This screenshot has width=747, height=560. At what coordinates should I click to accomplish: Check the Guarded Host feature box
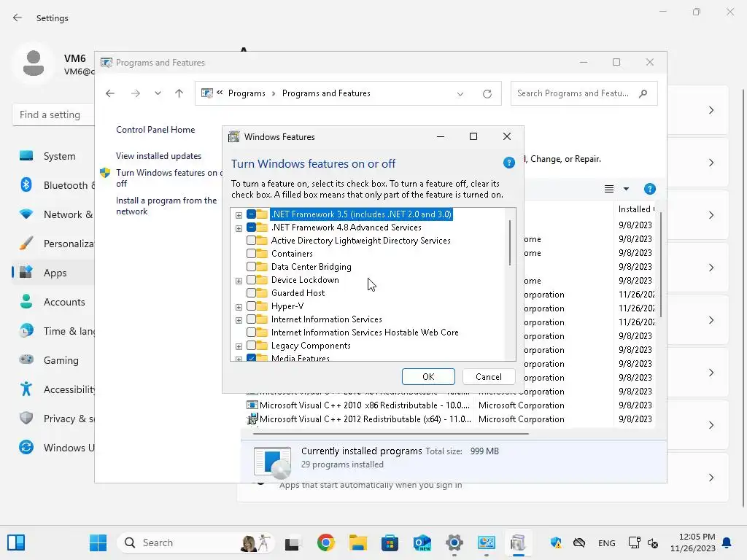(x=251, y=293)
